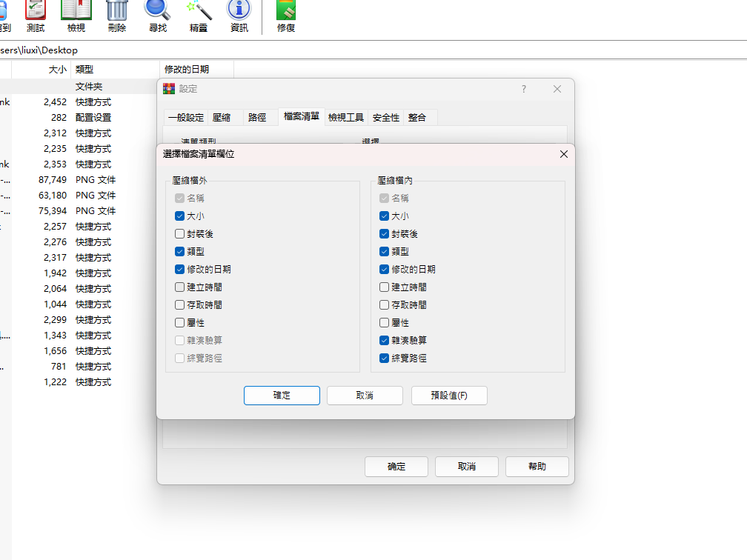Open the 安全性 tab
747x560 pixels.
tap(386, 118)
